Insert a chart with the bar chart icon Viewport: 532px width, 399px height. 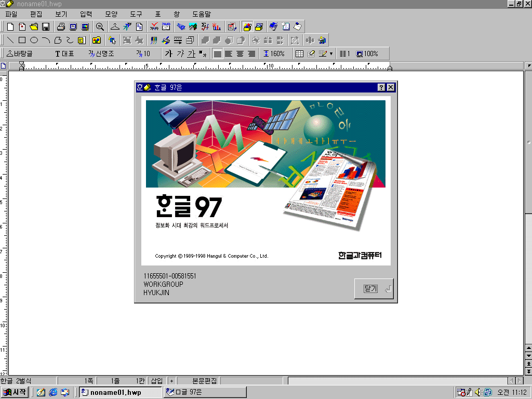[217, 27]
